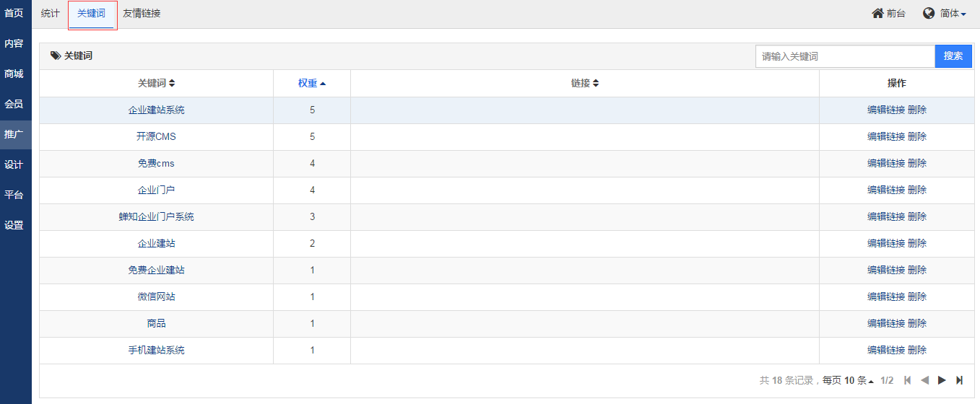The height and width of the screenshot is (404, 980).
Task: Open the 简体 language dropdown
Action: pyautogui.click(x=953, y=14)
